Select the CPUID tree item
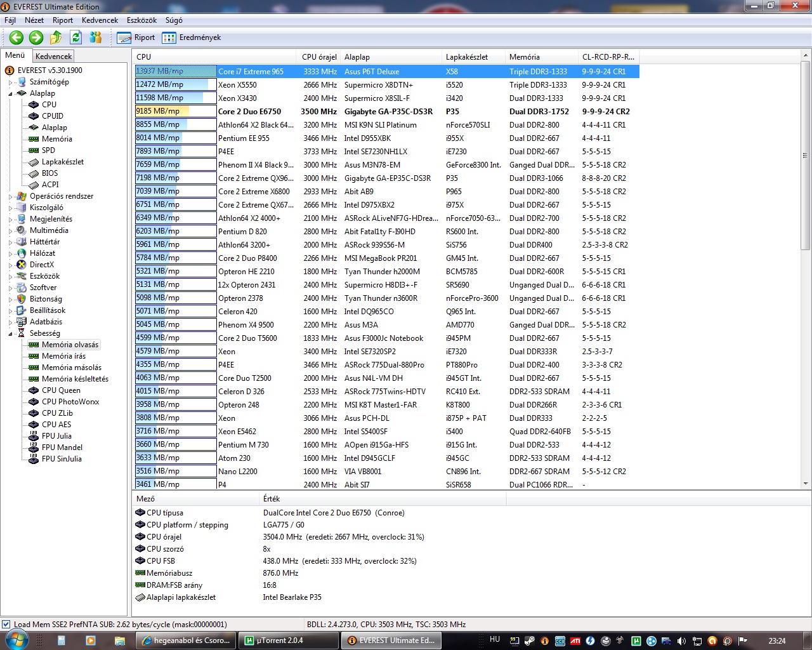812x650 pixels. tap(53, 116)
